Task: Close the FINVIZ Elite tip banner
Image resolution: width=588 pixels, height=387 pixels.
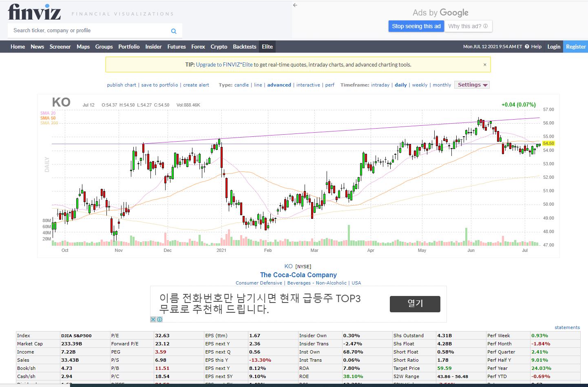Action: (485, 64)
